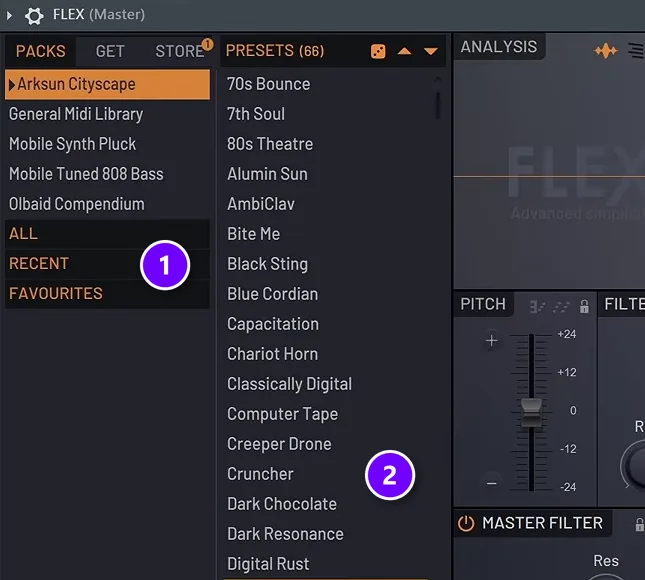
Task: Select the General Midi Library pack
Action: coord(107,114)
